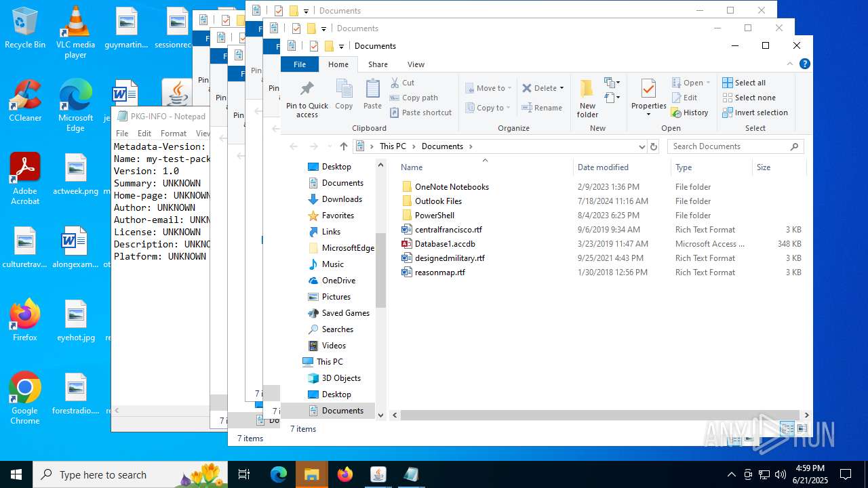Open Adobe Acrobat desktop icon
This screenshot has height=488, width=868.
point(25,179)
